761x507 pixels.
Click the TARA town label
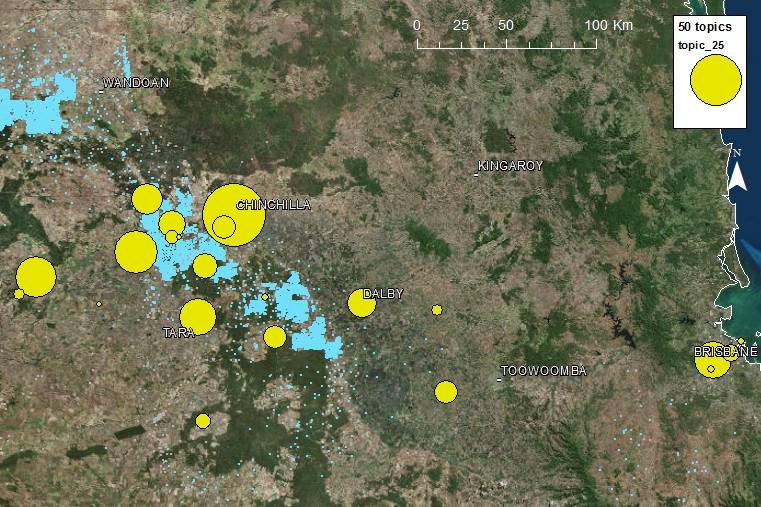click(179, 333)
